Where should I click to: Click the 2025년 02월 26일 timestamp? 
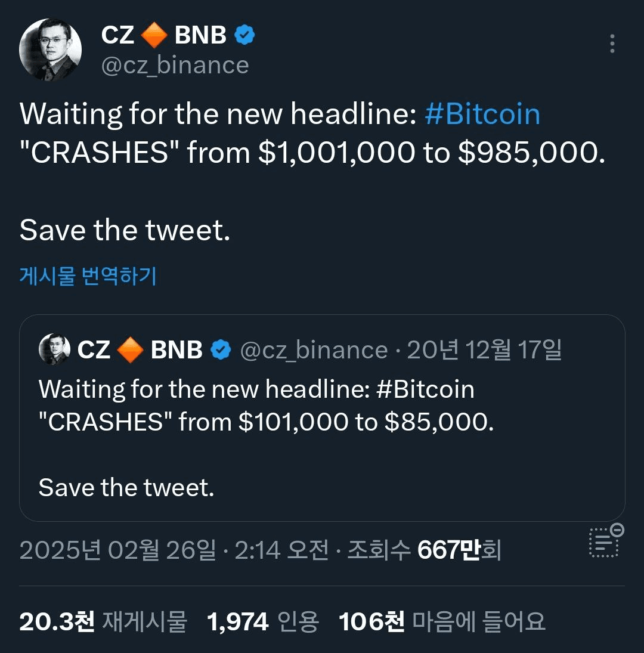coord(117,550)
